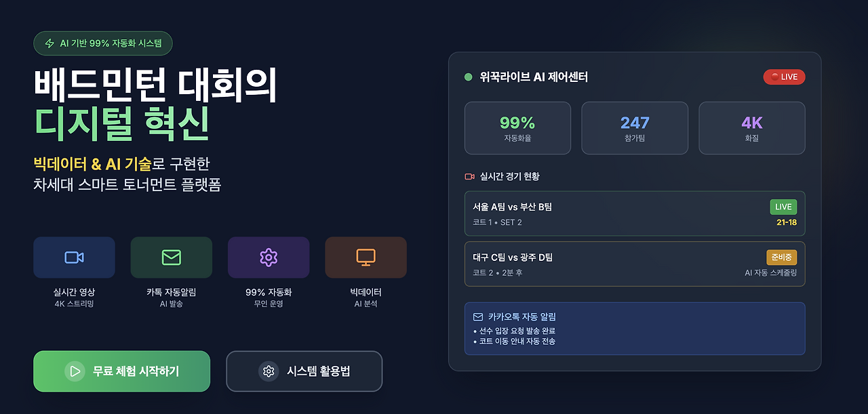Image resolution: width=868 pixels, height=414 pixels.
Task: Click the camera icon beside 실시간 경기 현황
Action: pos(469,175)
